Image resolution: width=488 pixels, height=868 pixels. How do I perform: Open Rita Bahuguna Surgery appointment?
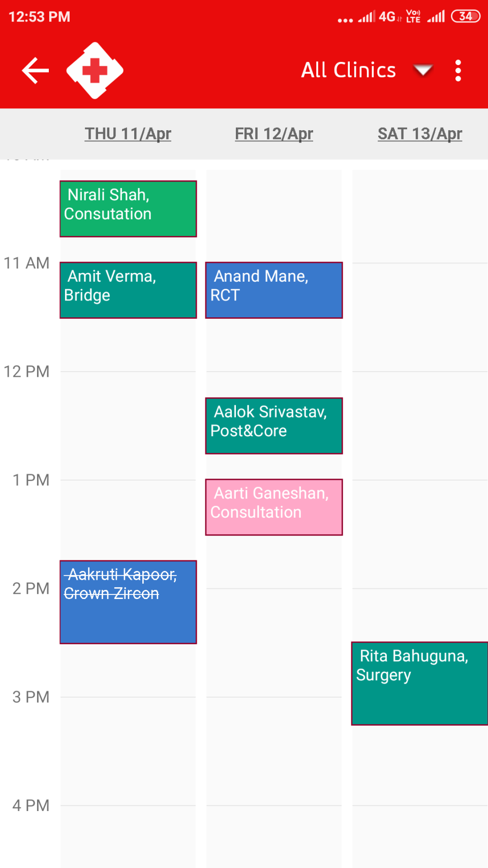419,683
